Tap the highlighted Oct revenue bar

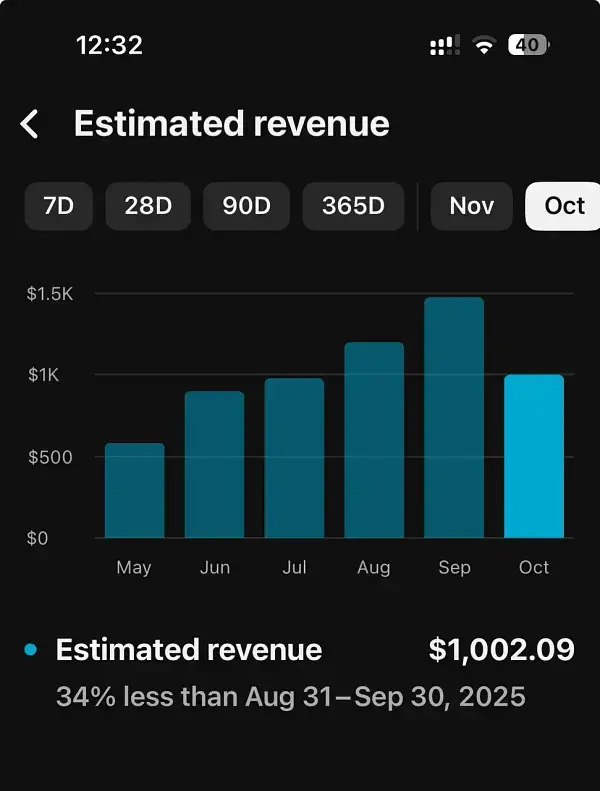coord(534,456)
